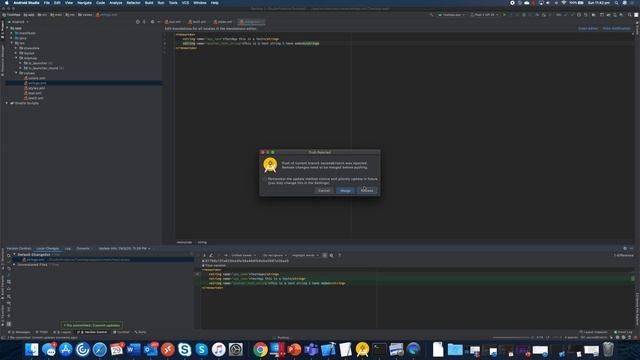The image size is (640, 360).
Task: Collapse the res folder
Action: point(12,43)
